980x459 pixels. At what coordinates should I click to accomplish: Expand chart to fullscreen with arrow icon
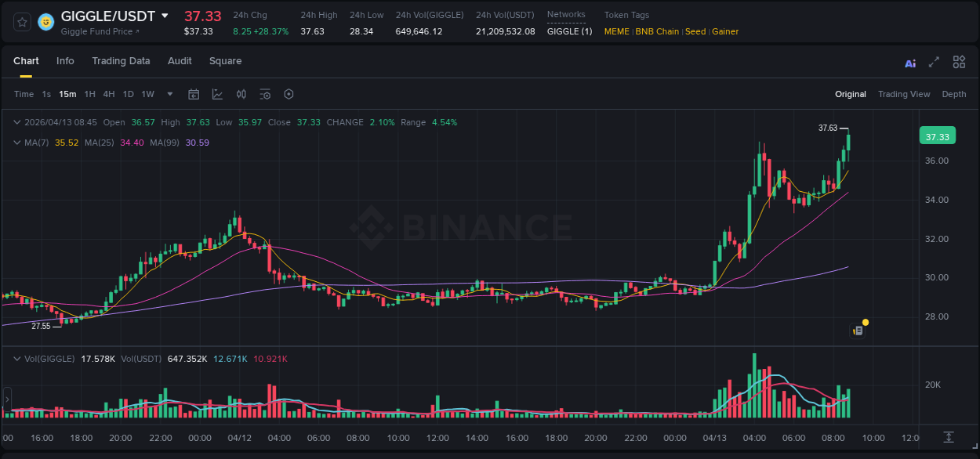pyautogui.click(x=934, y=62)
